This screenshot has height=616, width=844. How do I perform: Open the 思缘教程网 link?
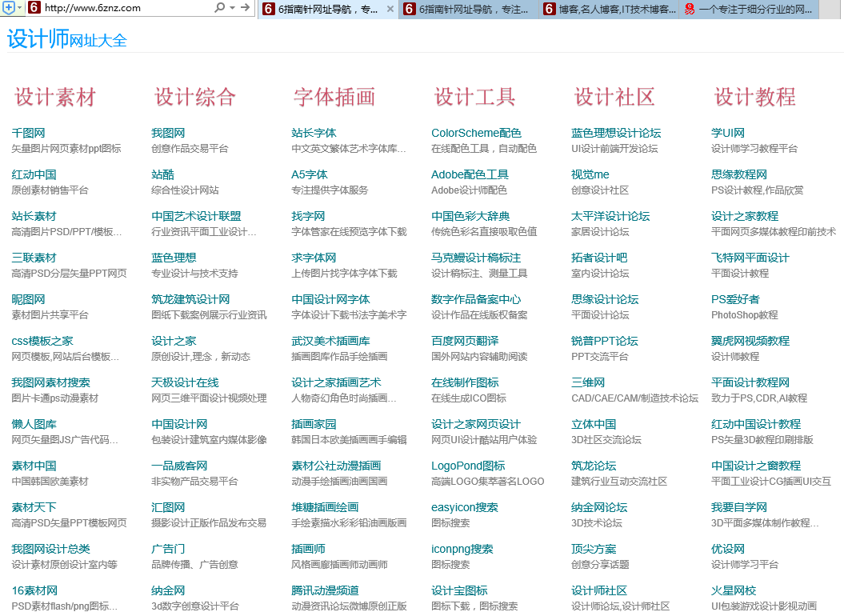tap(739, 174)
